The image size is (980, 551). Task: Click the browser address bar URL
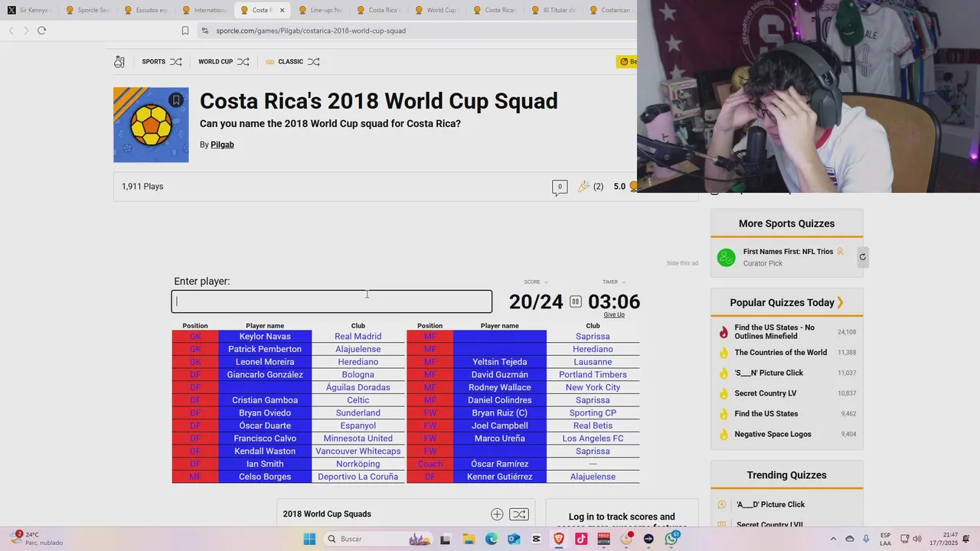point(311,31)
